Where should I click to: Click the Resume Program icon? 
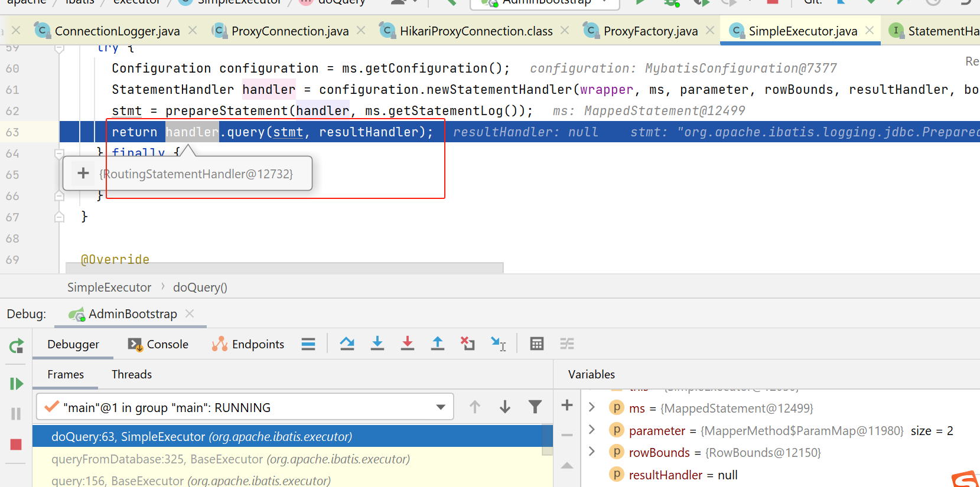click(x=16, y=384)
